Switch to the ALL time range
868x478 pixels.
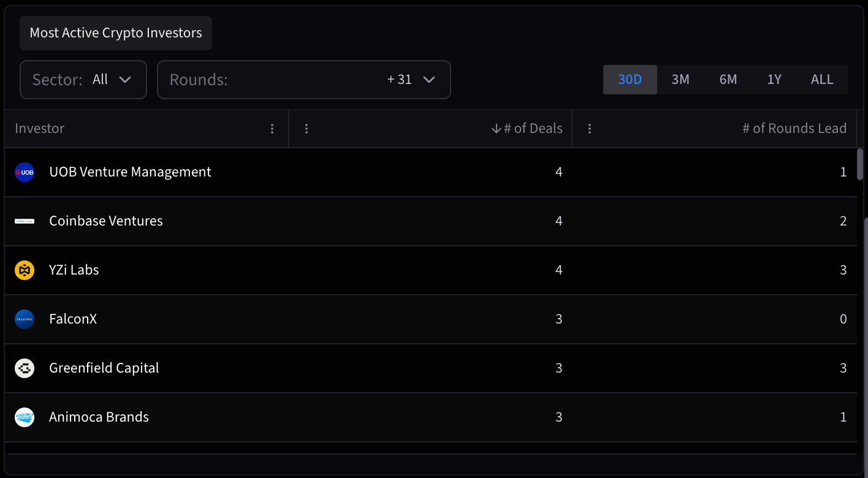coord(822,80)
